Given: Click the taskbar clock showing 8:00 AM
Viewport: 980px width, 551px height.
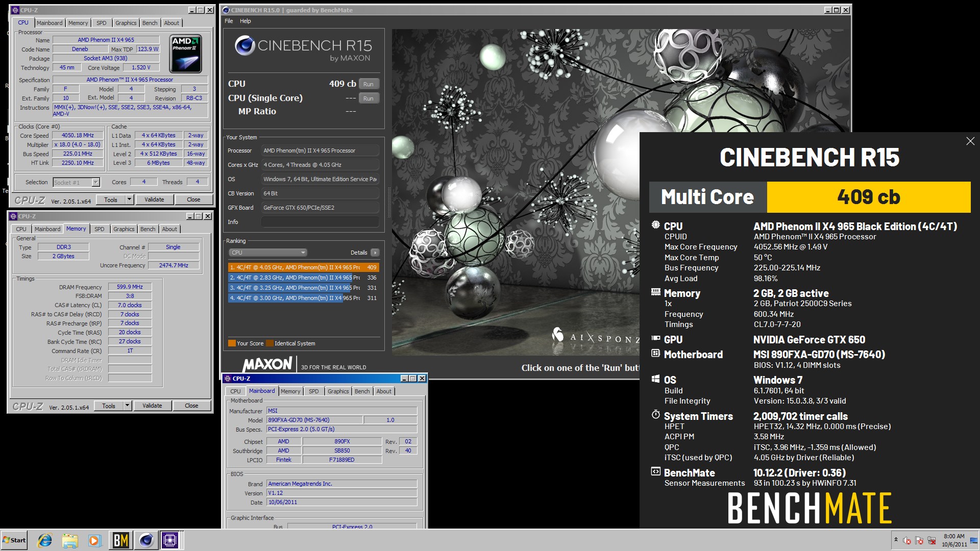Looking at the screenshot, I should click(953, 540).
